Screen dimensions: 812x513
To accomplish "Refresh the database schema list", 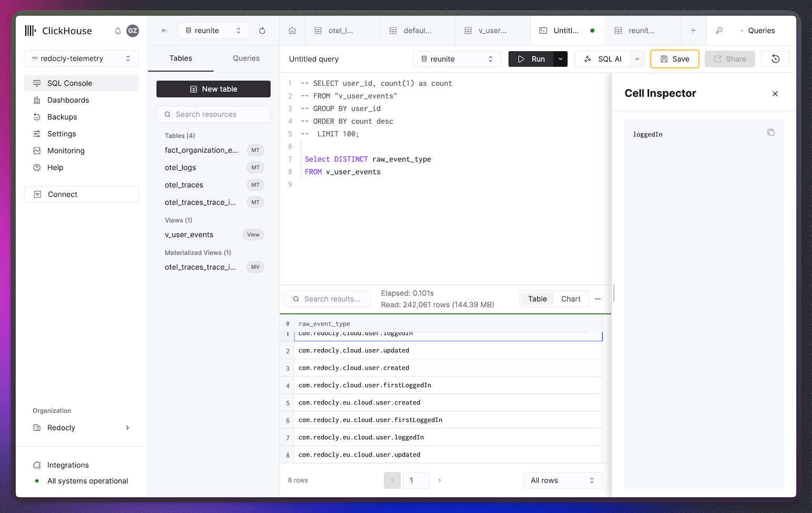I will [262, 31].
